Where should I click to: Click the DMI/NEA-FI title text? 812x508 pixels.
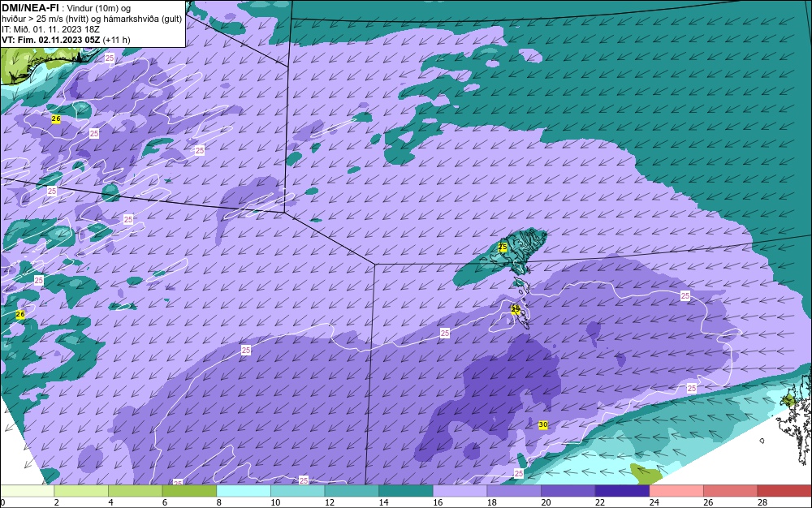[30, 7]
